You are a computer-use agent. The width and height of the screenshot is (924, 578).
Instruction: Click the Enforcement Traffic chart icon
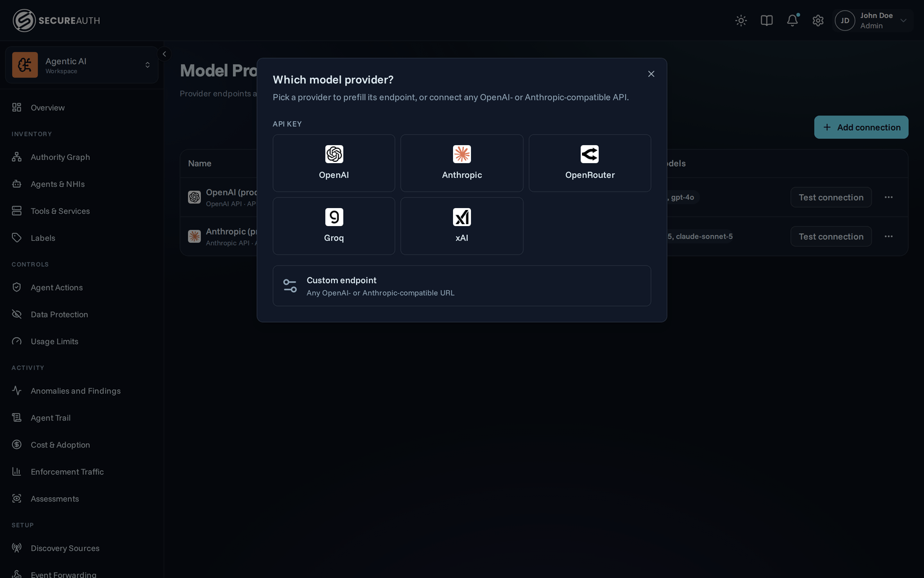(x=17, y=471)
